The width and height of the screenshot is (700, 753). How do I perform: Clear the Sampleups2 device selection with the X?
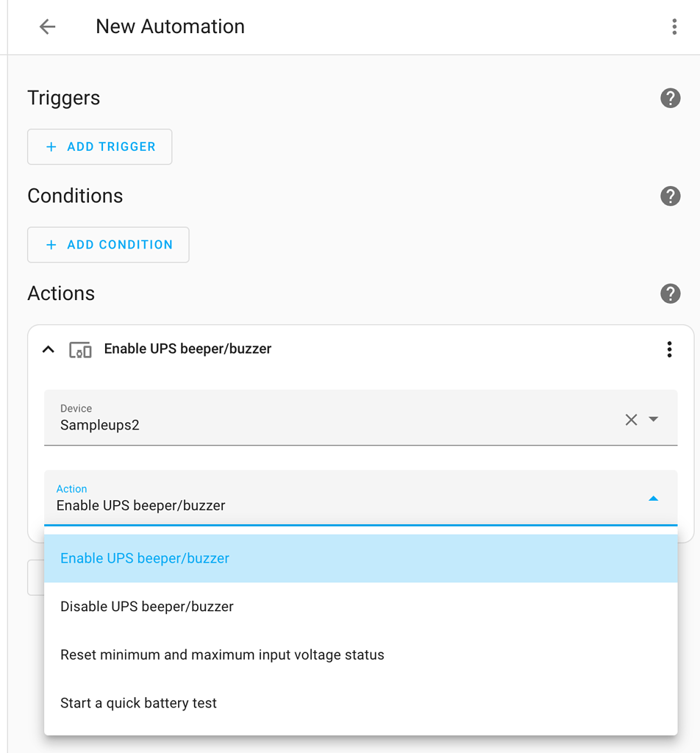pyautogui.click(x=631, y=419)
